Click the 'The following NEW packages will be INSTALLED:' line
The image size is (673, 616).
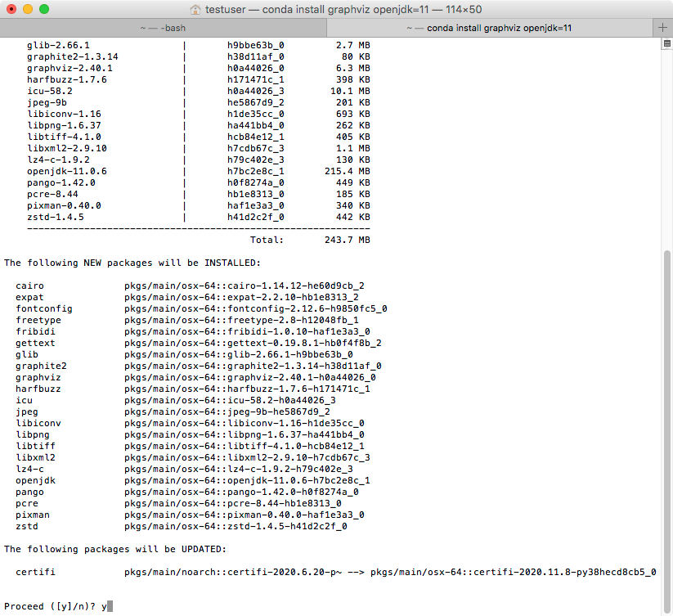coord(132,263)
